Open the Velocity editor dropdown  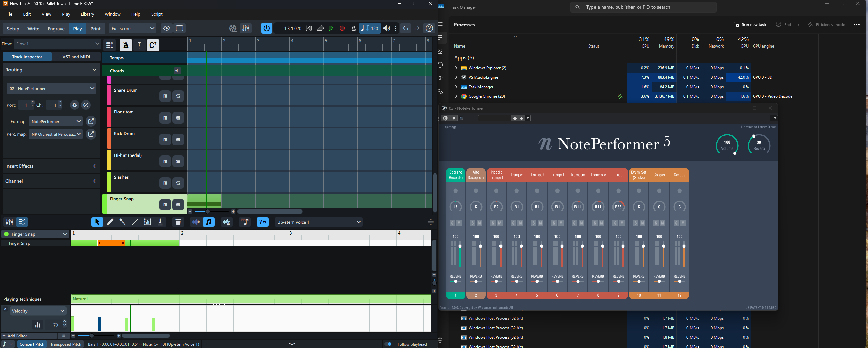tap(38, 311)
